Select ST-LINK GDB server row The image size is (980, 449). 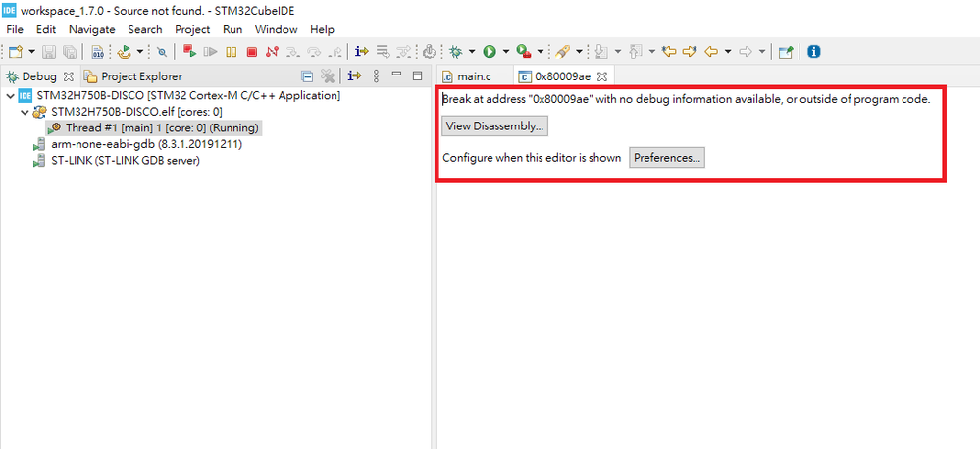[x=117, y=161]
